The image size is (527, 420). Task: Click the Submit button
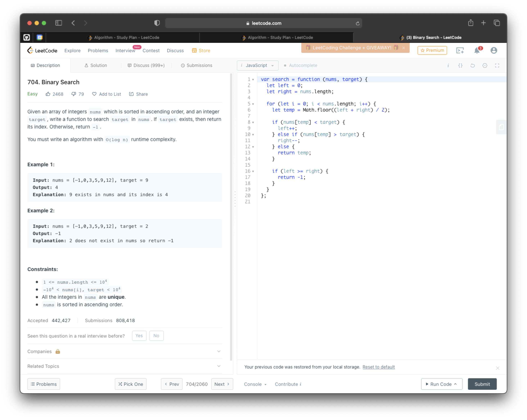(x=482, y=384)
